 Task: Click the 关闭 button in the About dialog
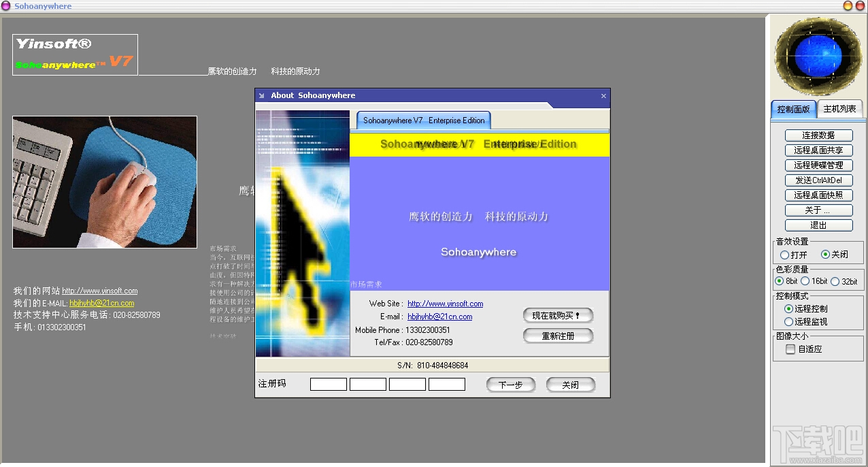coord(570,385)
